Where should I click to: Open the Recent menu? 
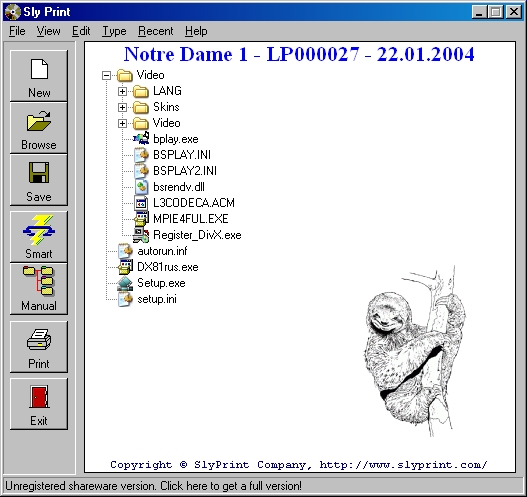[x=156, y=31]
